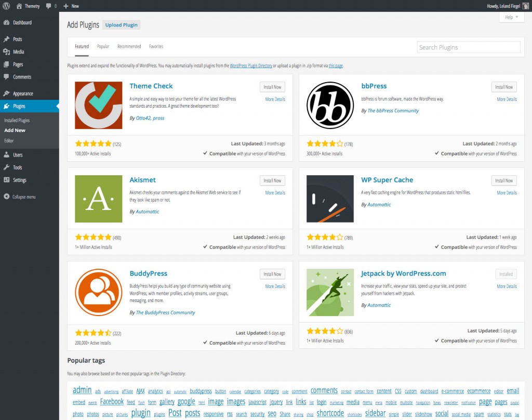The height and width of the screenshot is (420, 532).
Task: Expand the Help dropdown panel
Action: pos(511,17)
